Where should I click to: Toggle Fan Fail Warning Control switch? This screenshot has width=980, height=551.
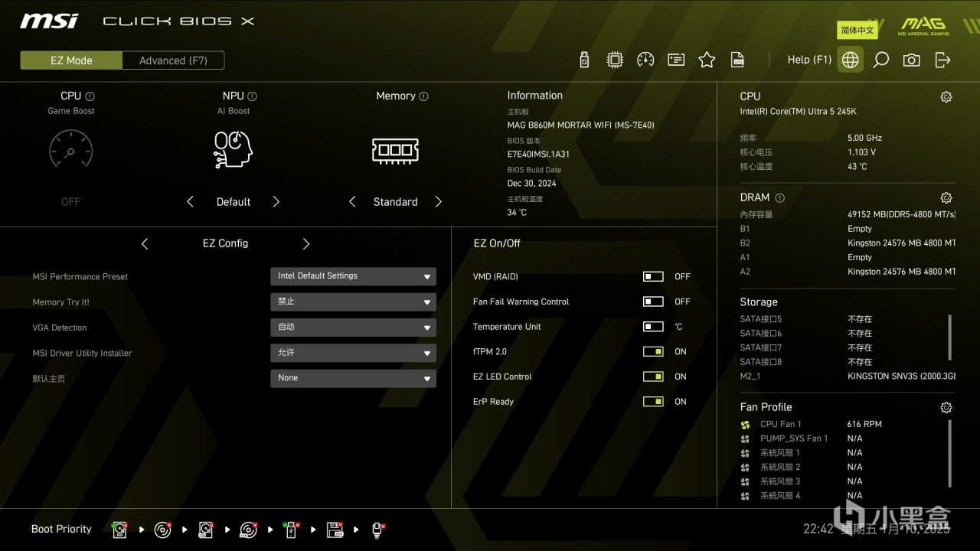653,302
